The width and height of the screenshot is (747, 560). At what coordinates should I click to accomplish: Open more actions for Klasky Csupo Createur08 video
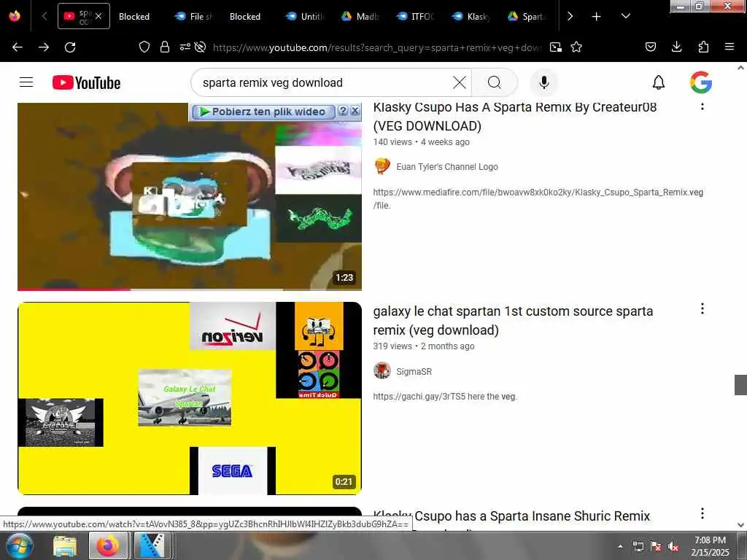703,106
